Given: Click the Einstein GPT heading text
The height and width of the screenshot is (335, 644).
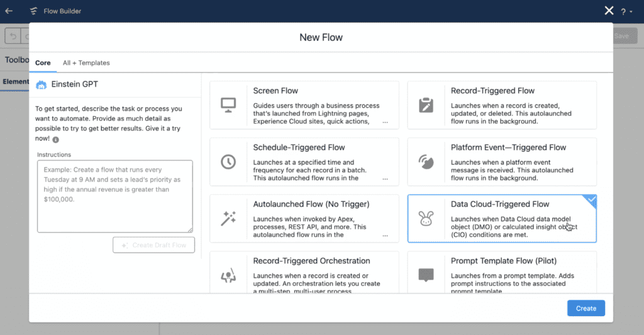Looking at the screenshot, I should 74,84.
